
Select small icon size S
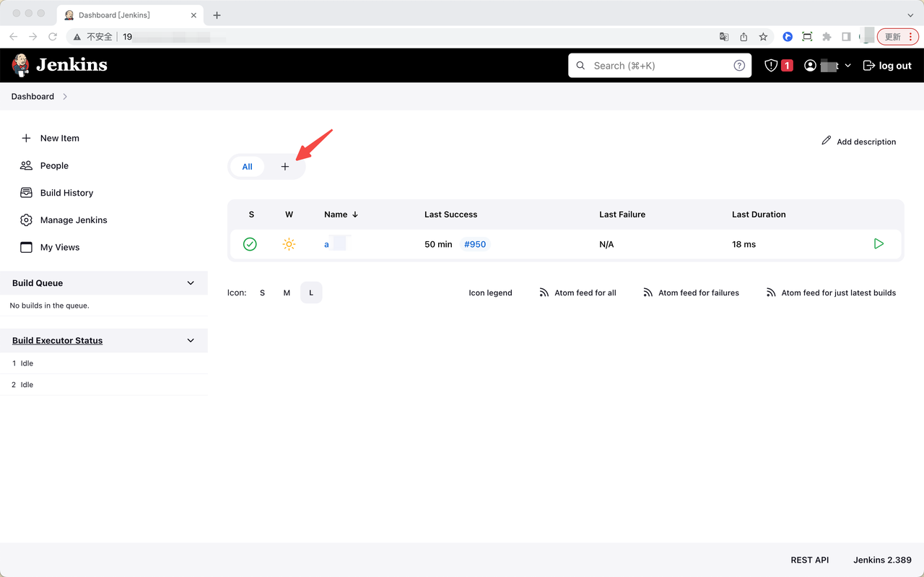tap(262, 292)
